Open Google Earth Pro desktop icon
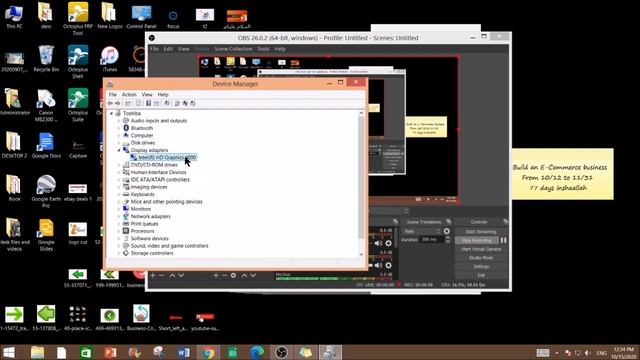This screenshot has width=640, height=360. click(x=46, y=191)
